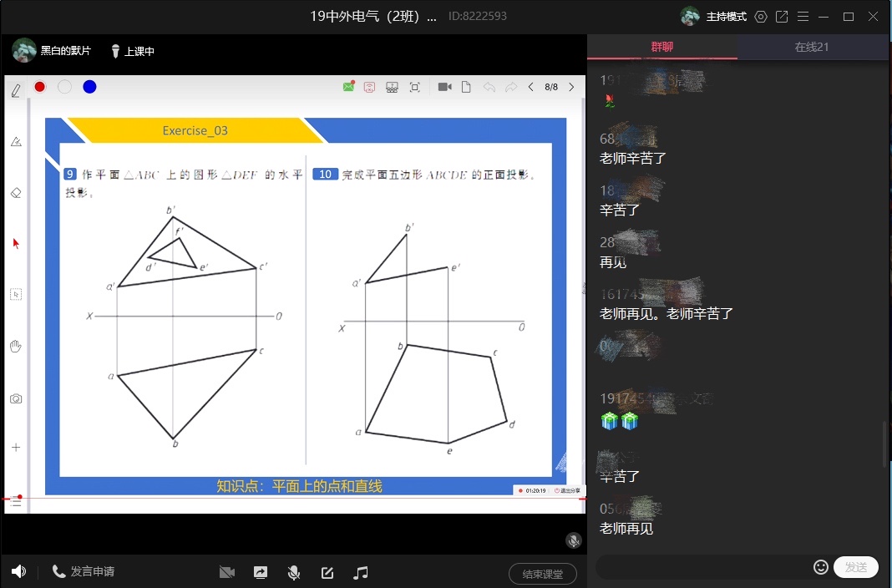Viewport: 892px width, 588px height.
Task: Select the red laser pointer tool
Action: (16, 243)
